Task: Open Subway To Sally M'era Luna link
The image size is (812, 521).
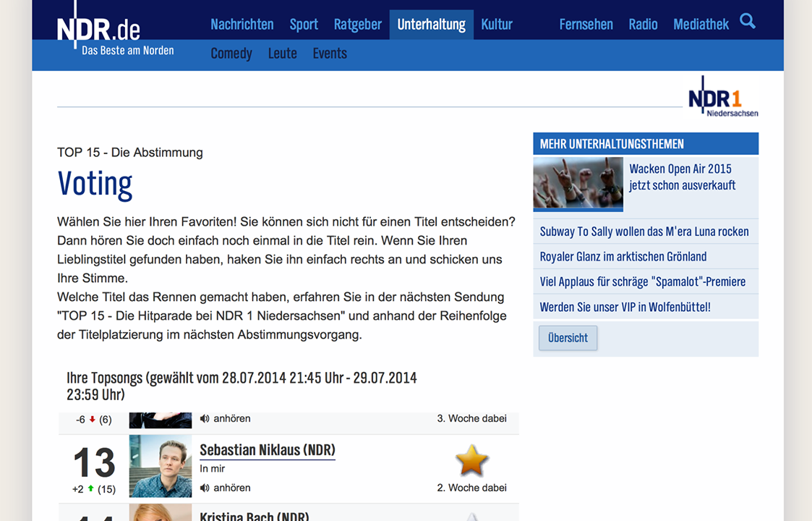Action: click(x=644, y=232)
